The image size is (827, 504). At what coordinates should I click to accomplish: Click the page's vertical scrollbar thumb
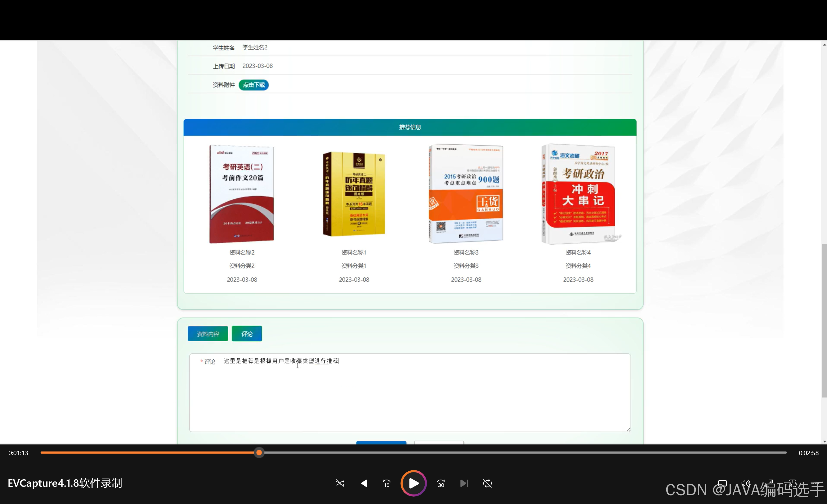(824, 321)
